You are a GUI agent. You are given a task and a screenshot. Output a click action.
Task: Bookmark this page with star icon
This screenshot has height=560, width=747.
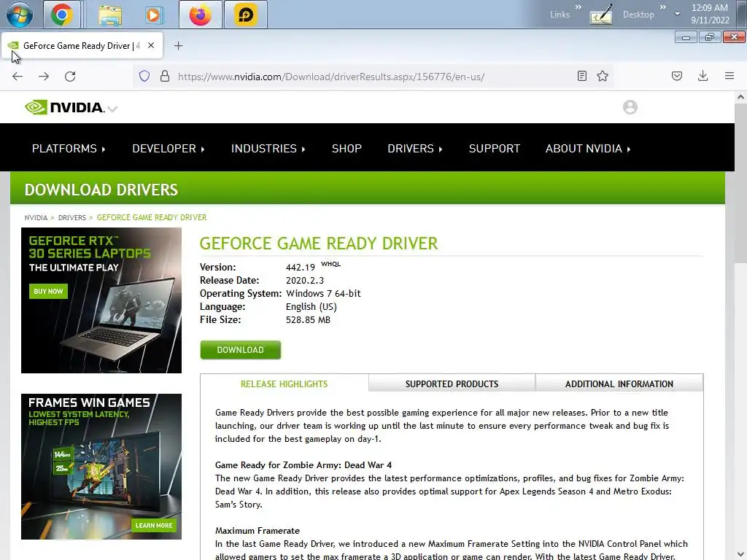pyautogui.click(x=603, y=76)
